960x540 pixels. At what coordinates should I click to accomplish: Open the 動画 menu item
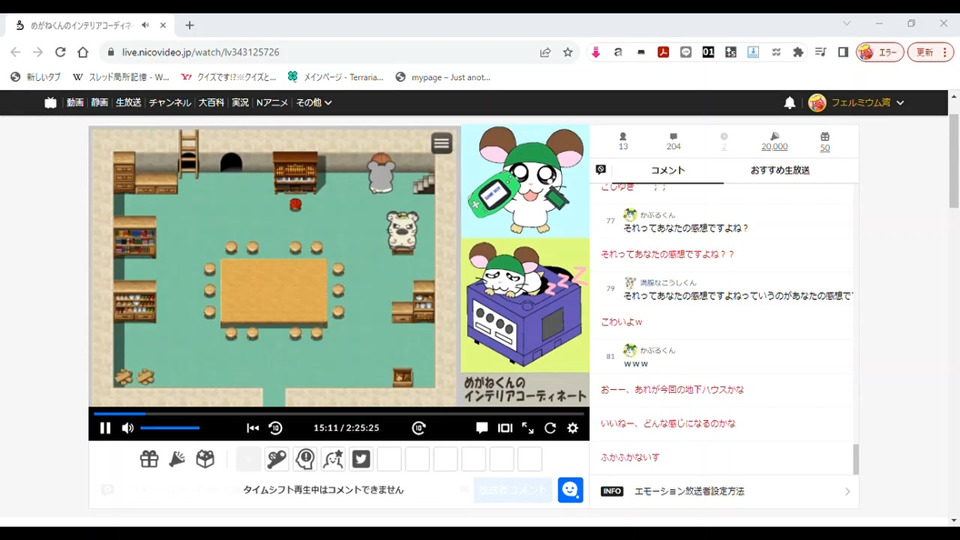click(x=75, y=103)
